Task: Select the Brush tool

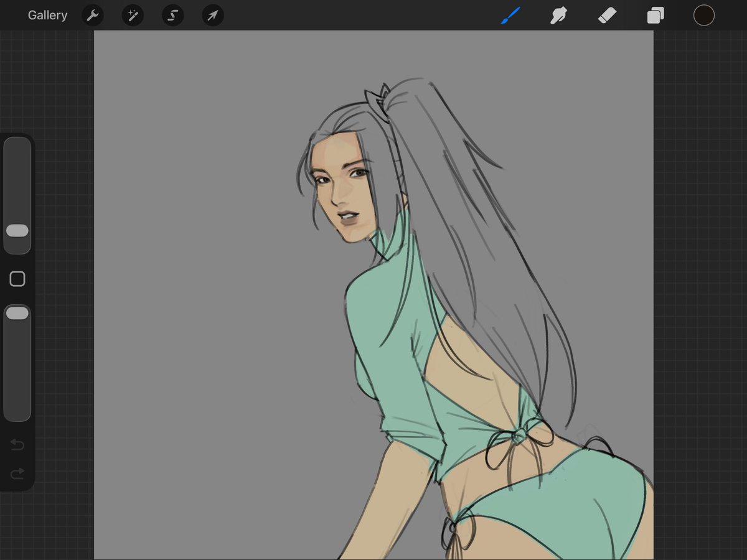Action: (510, 16)
